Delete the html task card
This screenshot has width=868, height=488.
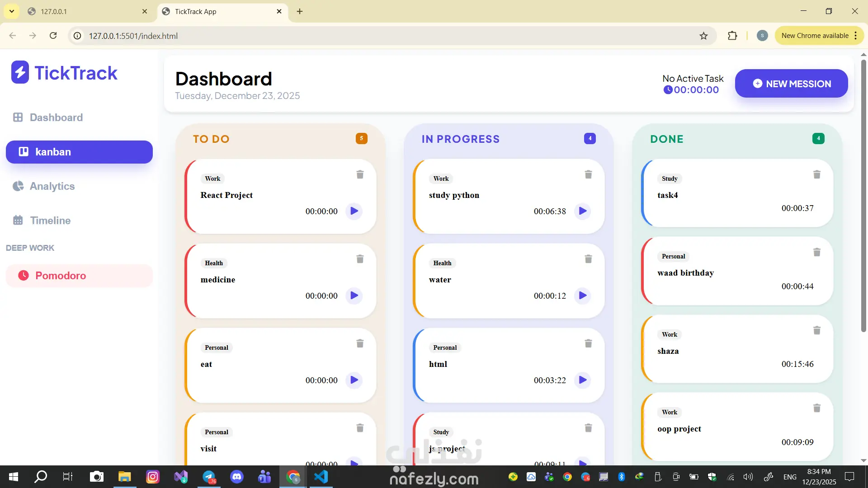tap(588, 343)
